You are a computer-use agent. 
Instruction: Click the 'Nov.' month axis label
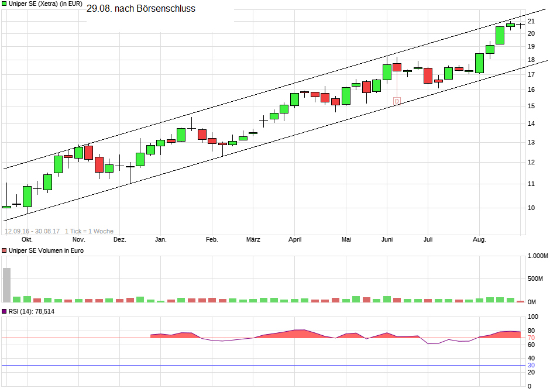(78, 239)
